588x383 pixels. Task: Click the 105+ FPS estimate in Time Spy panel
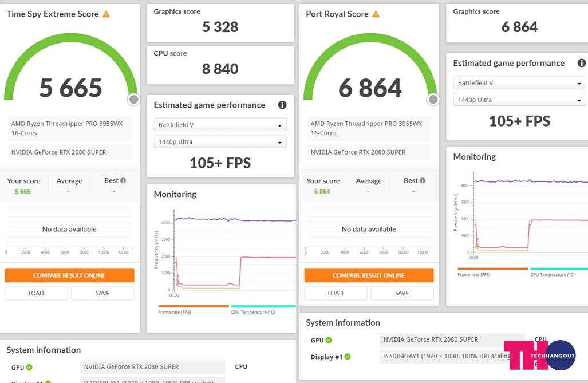point(220,163)
